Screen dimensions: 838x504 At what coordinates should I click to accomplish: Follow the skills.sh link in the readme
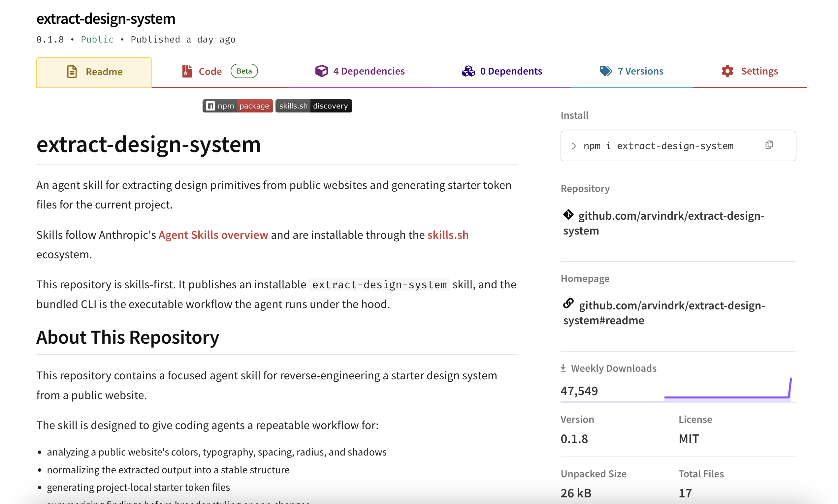448,235
